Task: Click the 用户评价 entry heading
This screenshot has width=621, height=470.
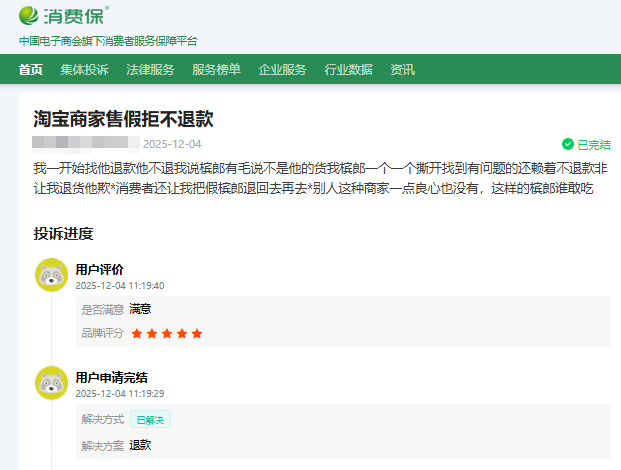Action: [x=100, y=269]
